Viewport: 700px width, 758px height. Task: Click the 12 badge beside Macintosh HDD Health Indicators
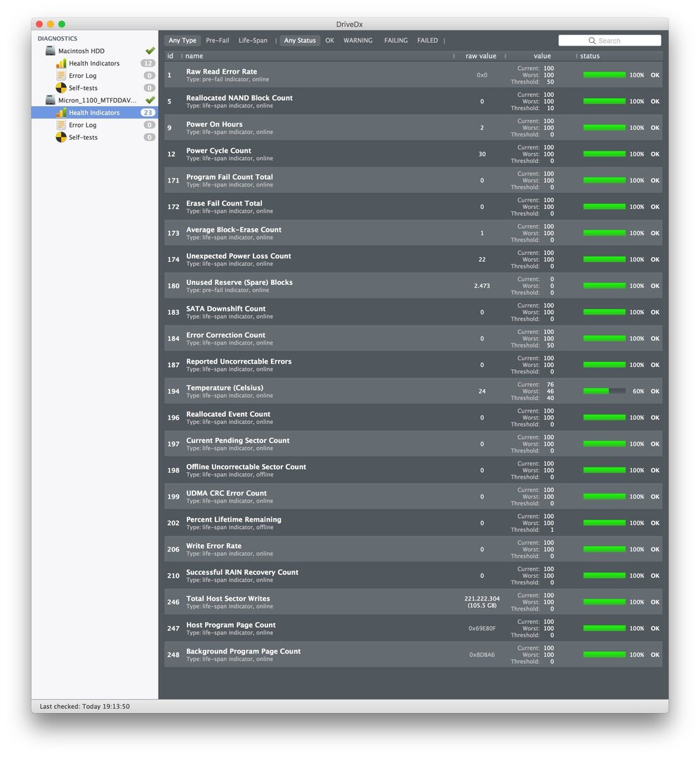[x=148, y=63]
